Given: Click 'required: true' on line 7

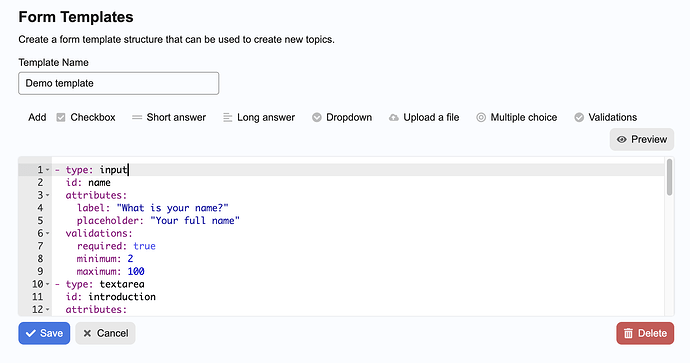Looking at the screenshot, I should tap(116, 246).
